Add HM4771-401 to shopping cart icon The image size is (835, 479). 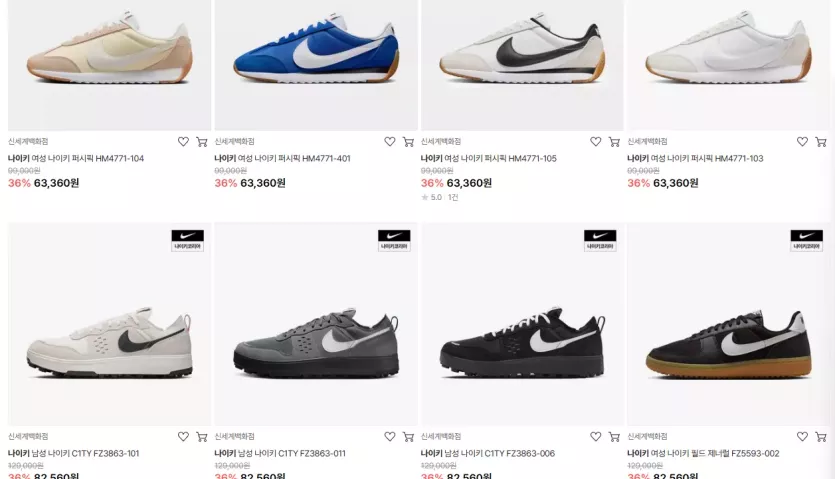click(408, 142)
